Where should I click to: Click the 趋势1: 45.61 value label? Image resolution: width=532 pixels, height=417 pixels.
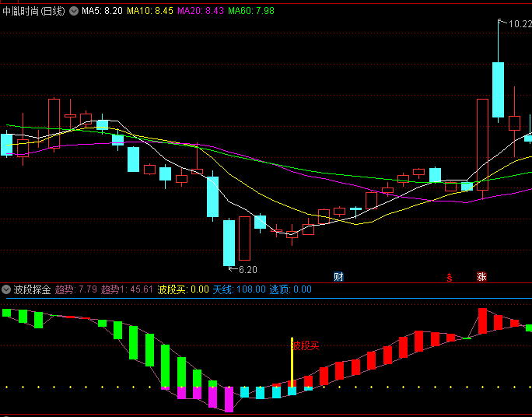tap(127, 289)
